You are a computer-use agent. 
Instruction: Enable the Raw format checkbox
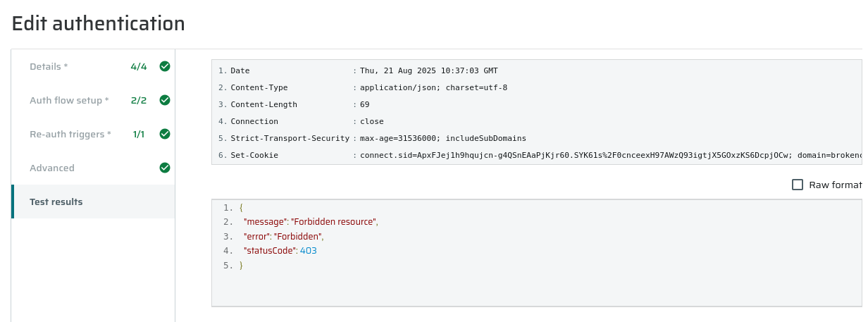click(x=798, y=185)
